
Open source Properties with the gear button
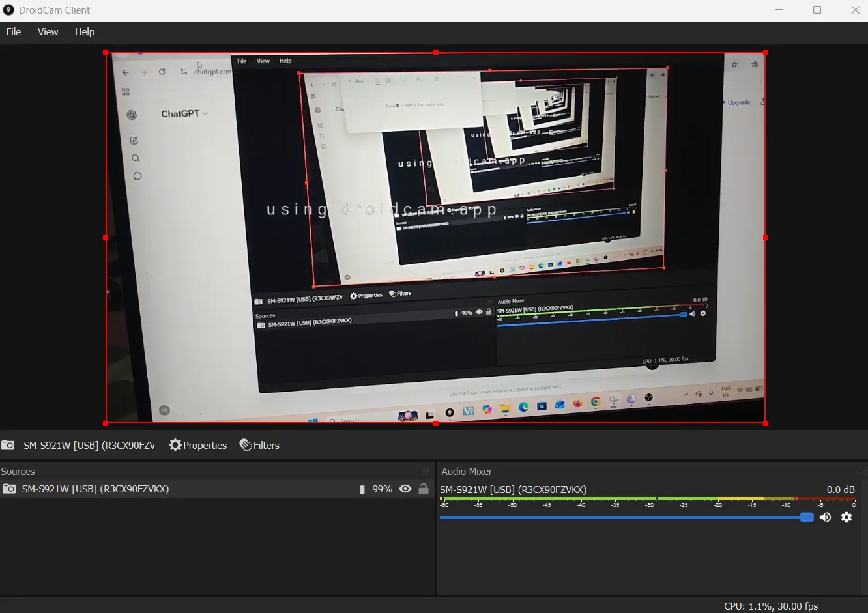[x=197, y=446]
